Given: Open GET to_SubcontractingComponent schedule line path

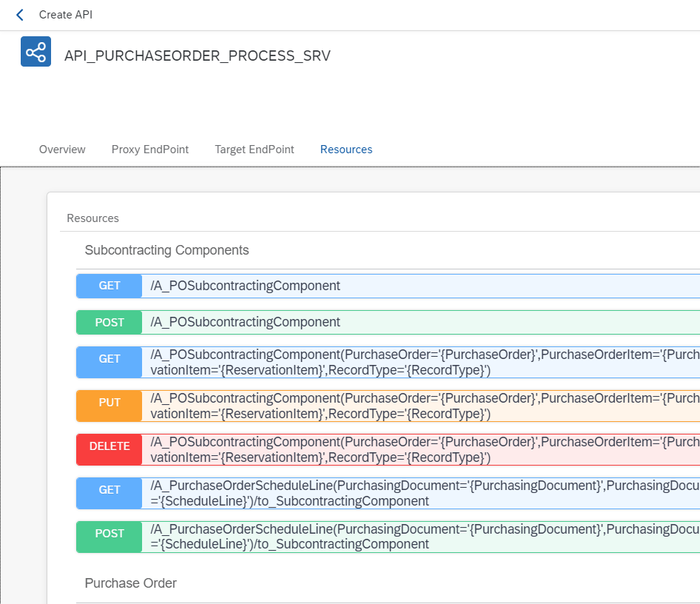Looking at the screenshot, I should pyautogui.click(x=414, y=494).
